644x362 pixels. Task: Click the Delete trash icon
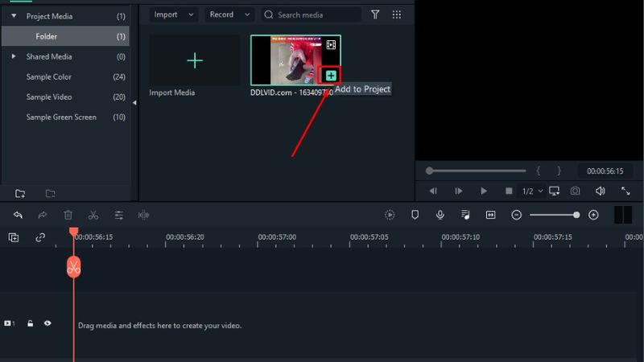(x=68, y=215)
